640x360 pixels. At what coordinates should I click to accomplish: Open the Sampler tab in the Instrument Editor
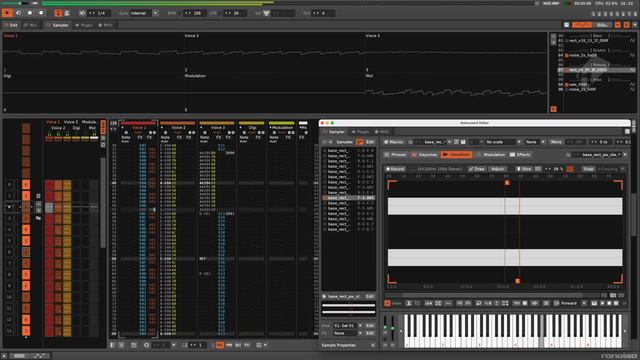[334, 132]
